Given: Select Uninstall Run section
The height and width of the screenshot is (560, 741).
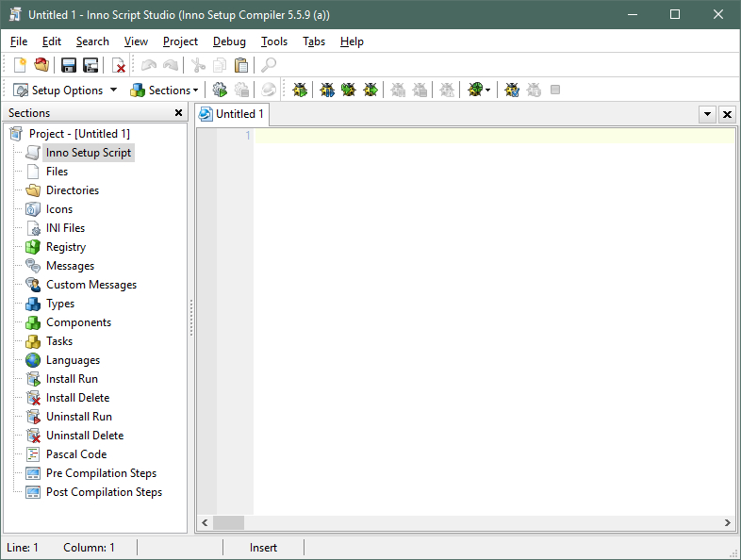Looking at the screenshot, I should [x=79, y=417].
